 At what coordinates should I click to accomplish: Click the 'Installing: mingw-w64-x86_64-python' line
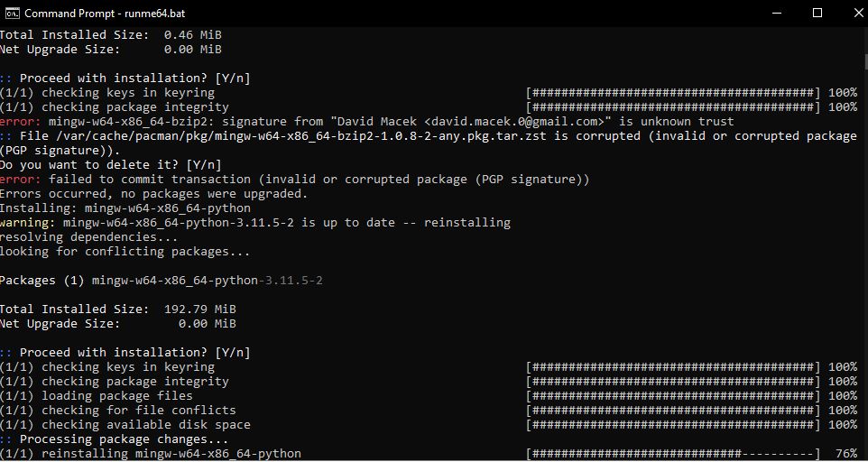[125, 208]
